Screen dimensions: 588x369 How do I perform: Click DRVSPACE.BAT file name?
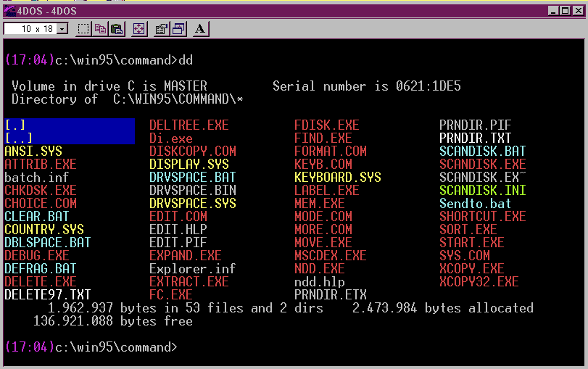[x=193, y=177]
